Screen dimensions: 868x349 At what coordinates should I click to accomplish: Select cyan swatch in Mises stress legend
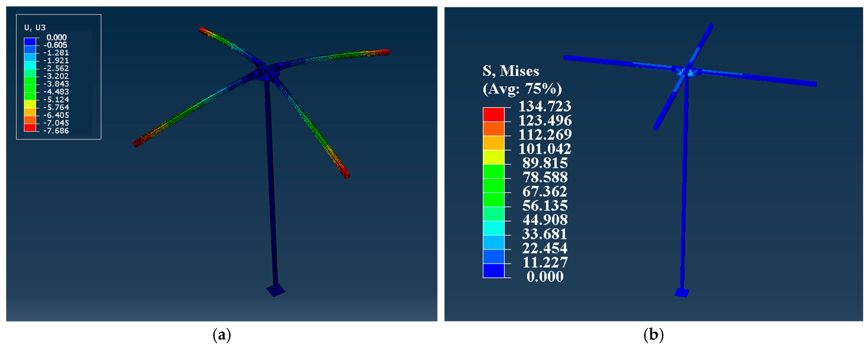494,228
